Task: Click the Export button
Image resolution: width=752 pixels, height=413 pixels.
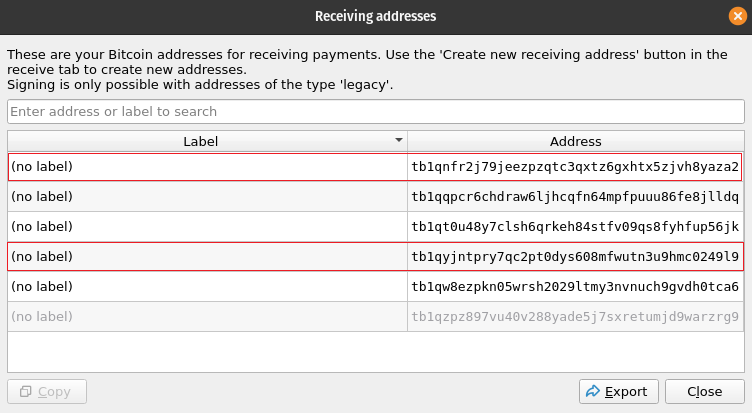Action: tap(617, 392)
